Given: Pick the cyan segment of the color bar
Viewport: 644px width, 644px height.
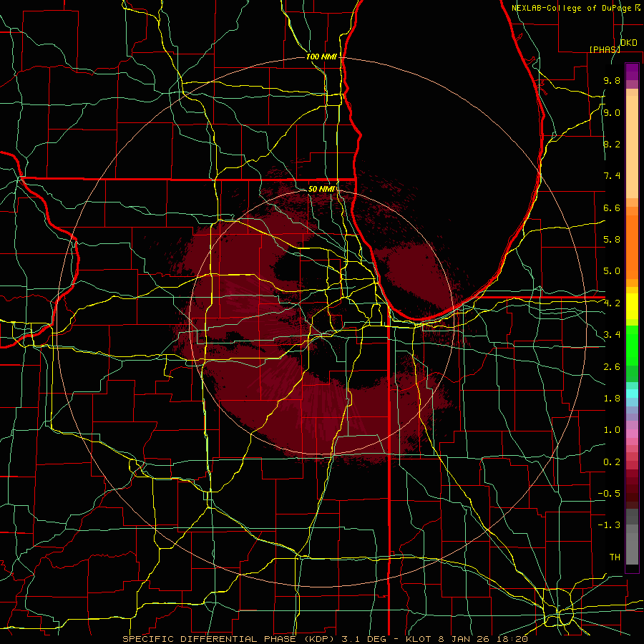Looking at the screenshot, I should point(632,394).
